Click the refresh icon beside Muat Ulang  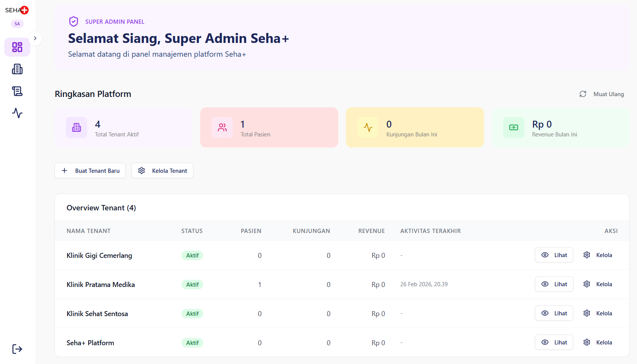point(583,94)
